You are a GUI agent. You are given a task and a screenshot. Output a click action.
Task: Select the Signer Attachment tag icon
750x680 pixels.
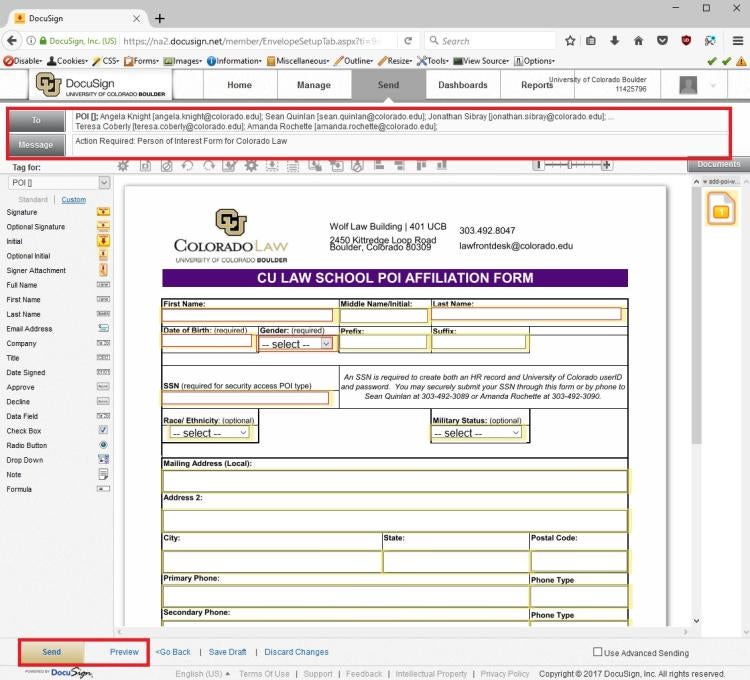tap(103, 270)
